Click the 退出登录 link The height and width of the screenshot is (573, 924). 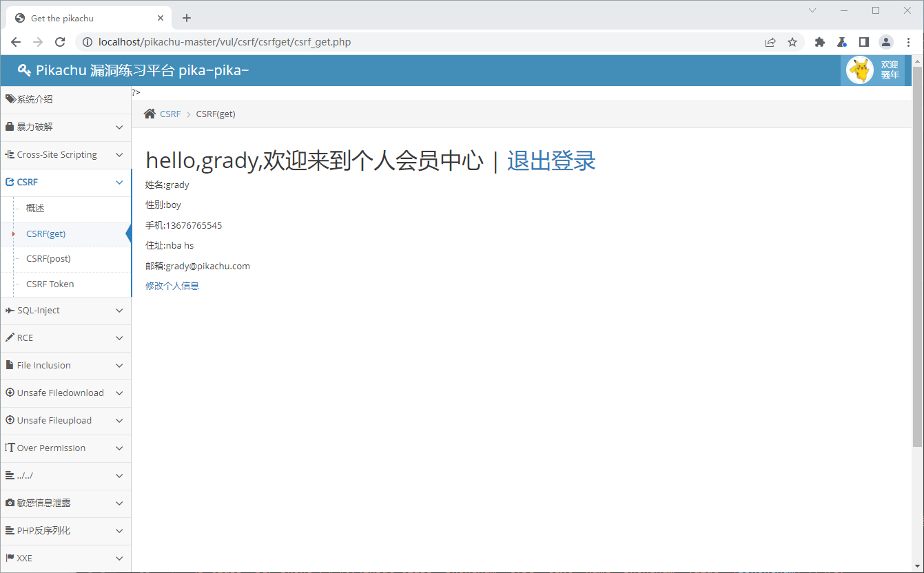[x=550, y=159]
